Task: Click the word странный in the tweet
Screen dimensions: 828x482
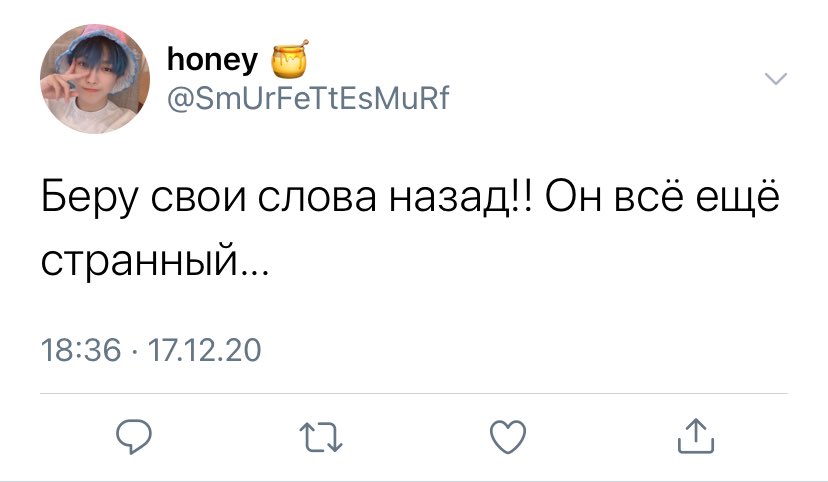Action: coord(140,260)
